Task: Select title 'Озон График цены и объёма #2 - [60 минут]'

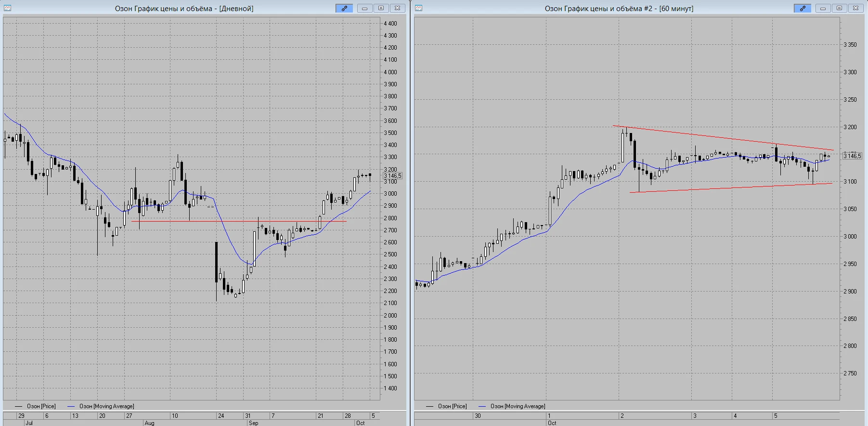Action: tap(619, 9)
